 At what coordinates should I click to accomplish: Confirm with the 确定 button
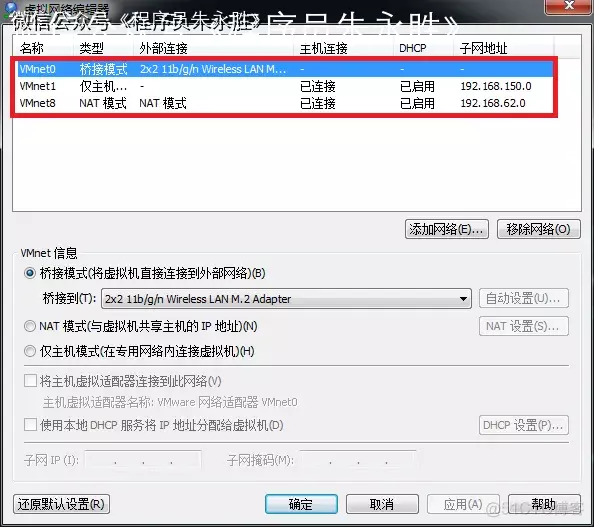[301, 504]
